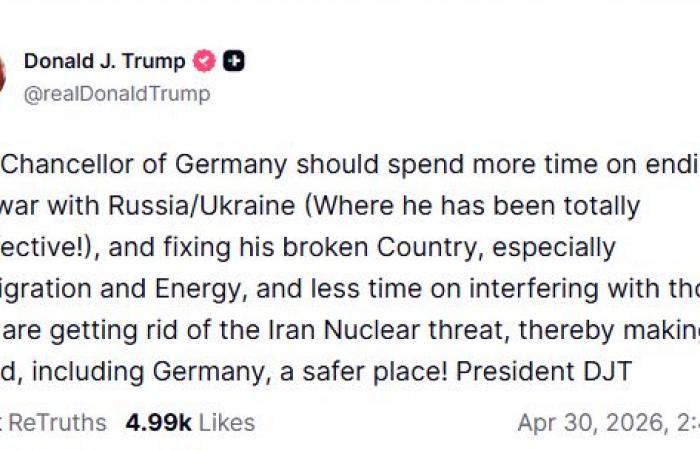This screenshot has height=450, width=700.
Task: View the ReTruths list
Action: click(55, 422)
